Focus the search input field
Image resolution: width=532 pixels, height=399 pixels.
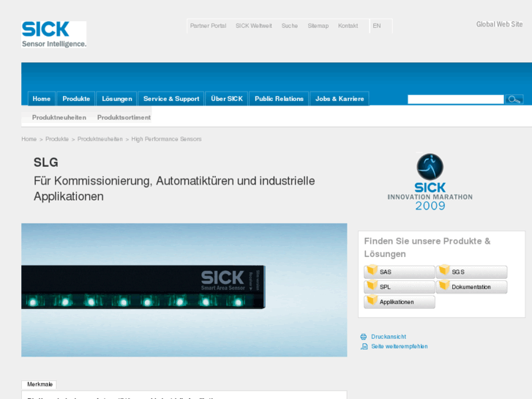[456, 99]
